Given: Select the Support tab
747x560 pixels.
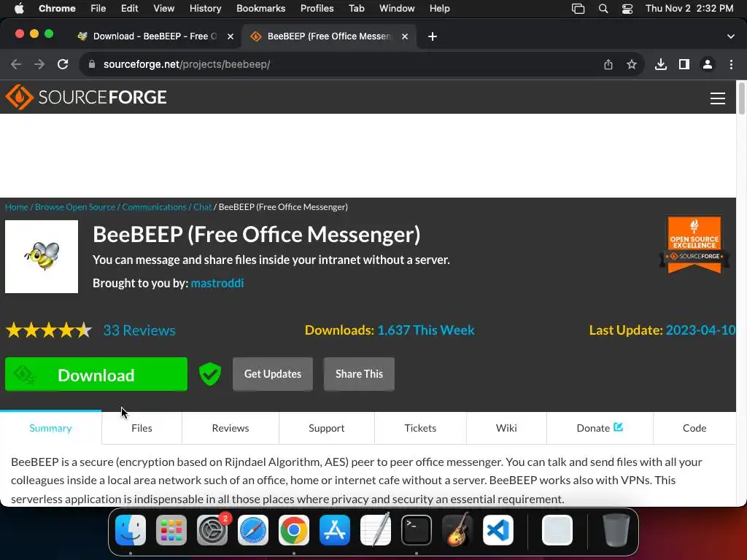Looking at the screenshot, I should tap(326, 428).
